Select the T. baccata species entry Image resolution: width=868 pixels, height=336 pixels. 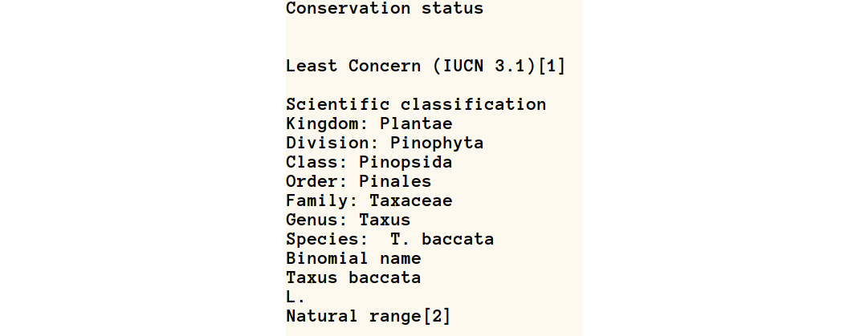(442, 240)
